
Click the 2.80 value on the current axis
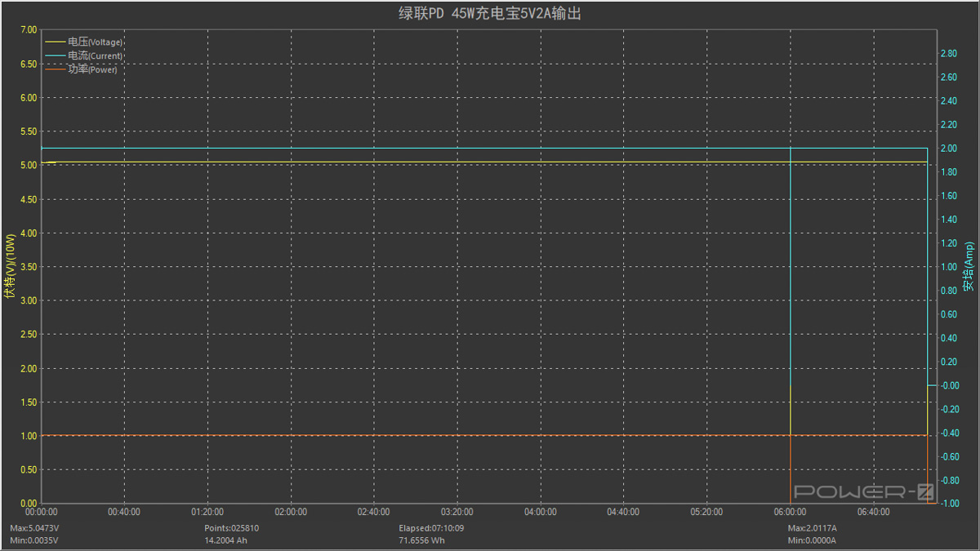[948, 54]
